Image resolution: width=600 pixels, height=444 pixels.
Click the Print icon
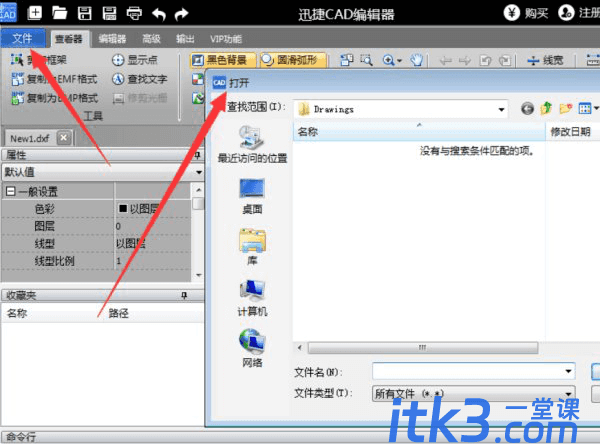pyautogui.click(x=134, y=13)
